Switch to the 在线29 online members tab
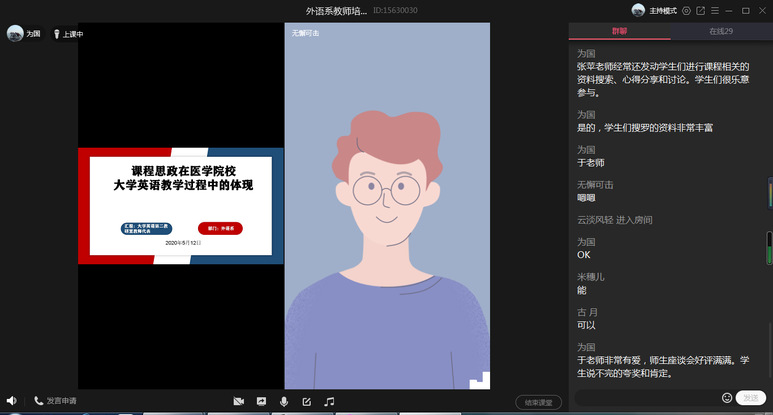 pyautogui.click(x=721, y=31)
